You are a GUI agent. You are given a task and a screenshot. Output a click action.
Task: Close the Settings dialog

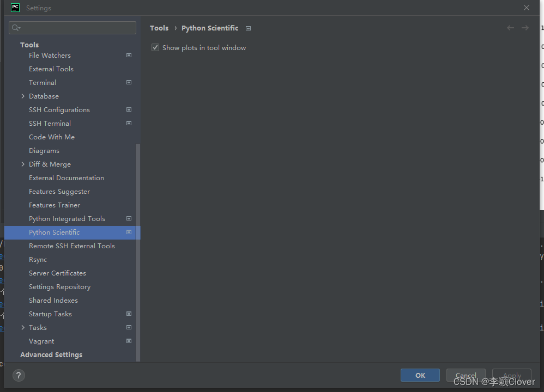pos(527,8)
